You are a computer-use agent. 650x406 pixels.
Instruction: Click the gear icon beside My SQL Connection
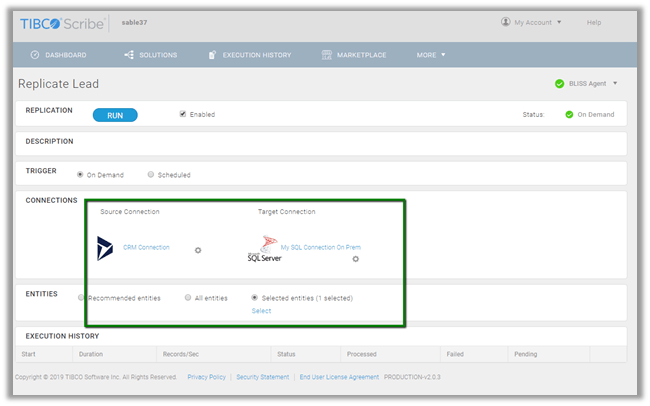(356, 259)
